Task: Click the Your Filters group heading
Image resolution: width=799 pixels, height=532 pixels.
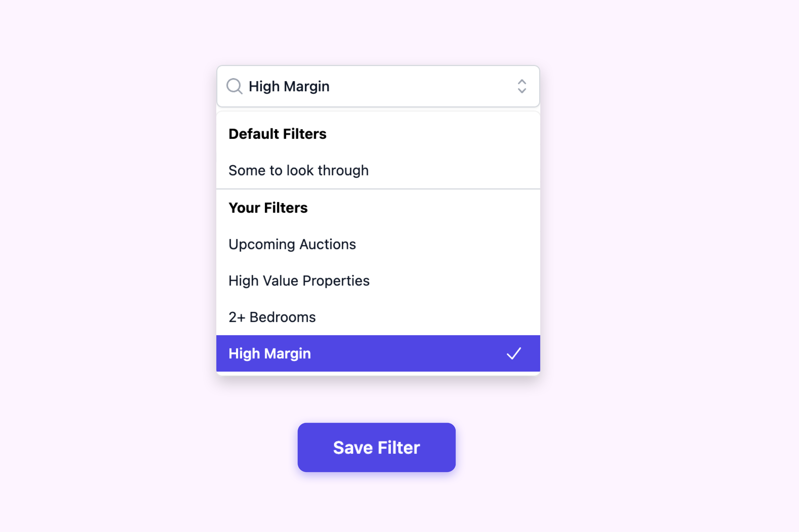Action: click(268, 208)
